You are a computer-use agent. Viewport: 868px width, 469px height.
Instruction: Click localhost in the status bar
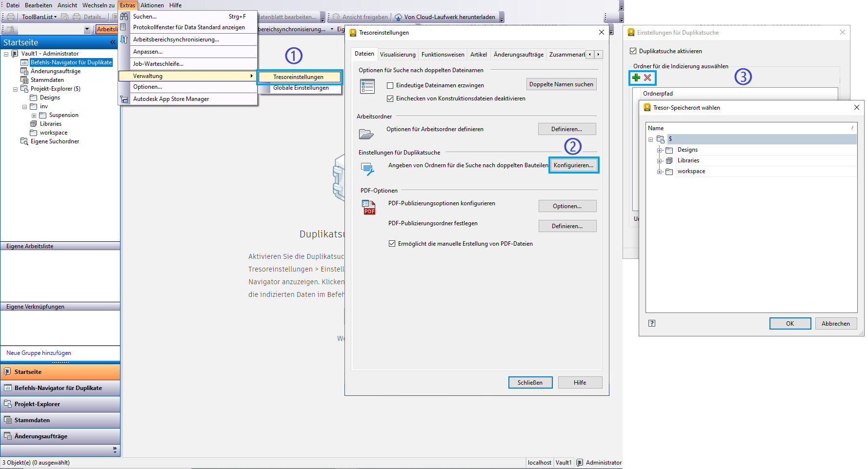click(540, 463)
